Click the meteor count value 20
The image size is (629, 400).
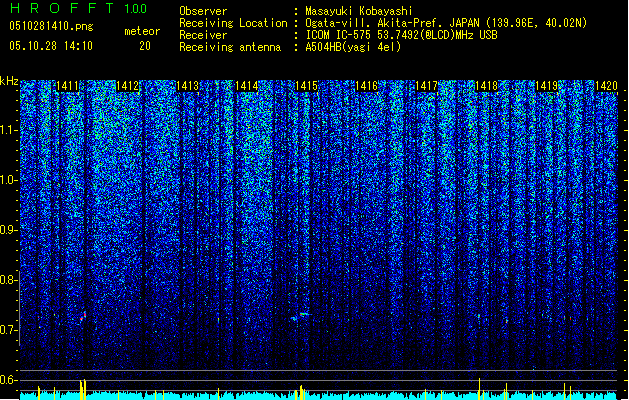click(x=145, y=46)
